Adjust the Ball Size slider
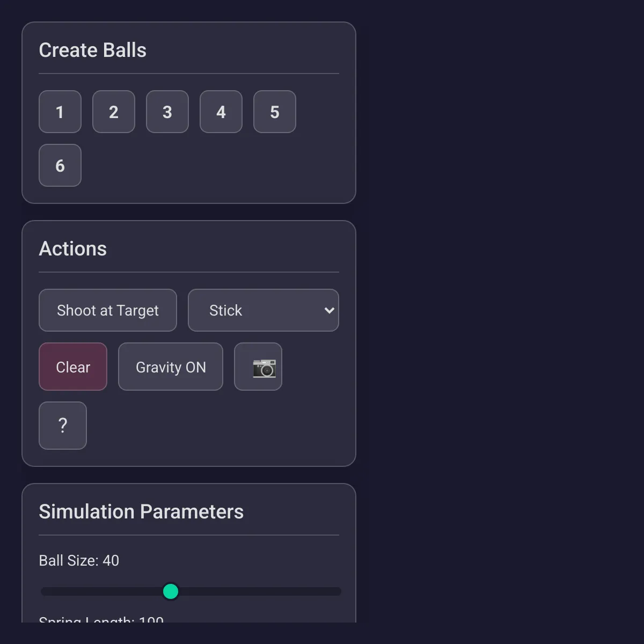 coord(171,591)
